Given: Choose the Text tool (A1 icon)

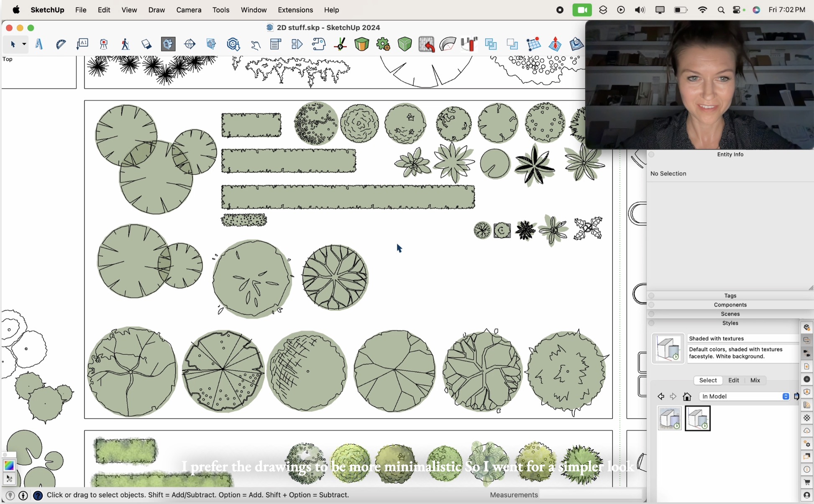Looking at the screenshot, I should tap(82, 44).
